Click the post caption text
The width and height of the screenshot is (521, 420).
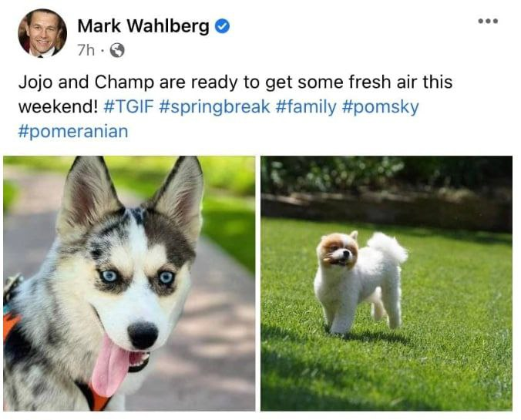pos(235,106)
